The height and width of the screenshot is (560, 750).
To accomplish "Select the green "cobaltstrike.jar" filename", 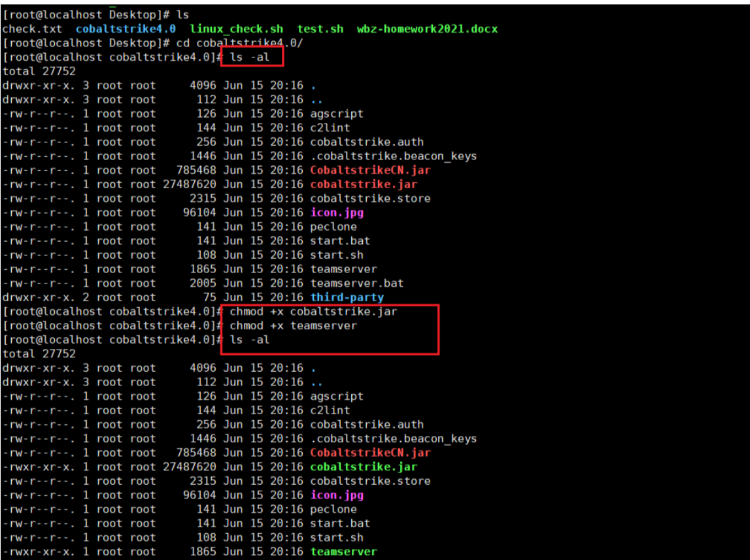I will pos(364,467).
